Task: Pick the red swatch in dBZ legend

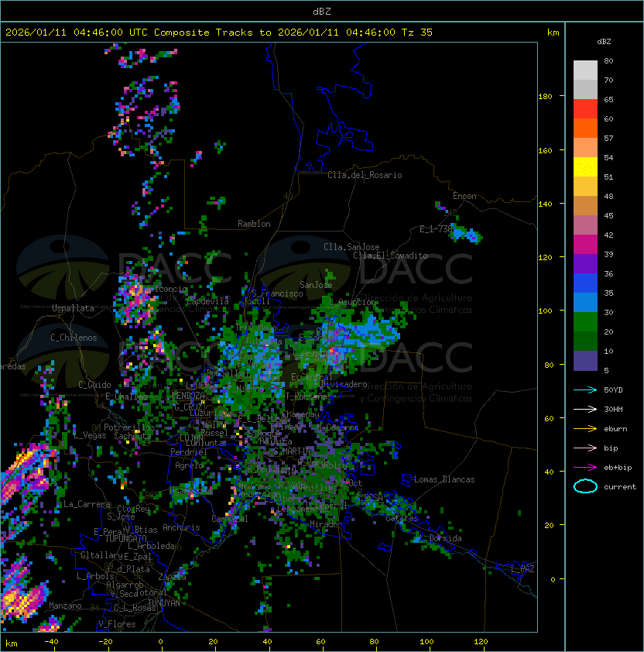Action: click(585, 109)
